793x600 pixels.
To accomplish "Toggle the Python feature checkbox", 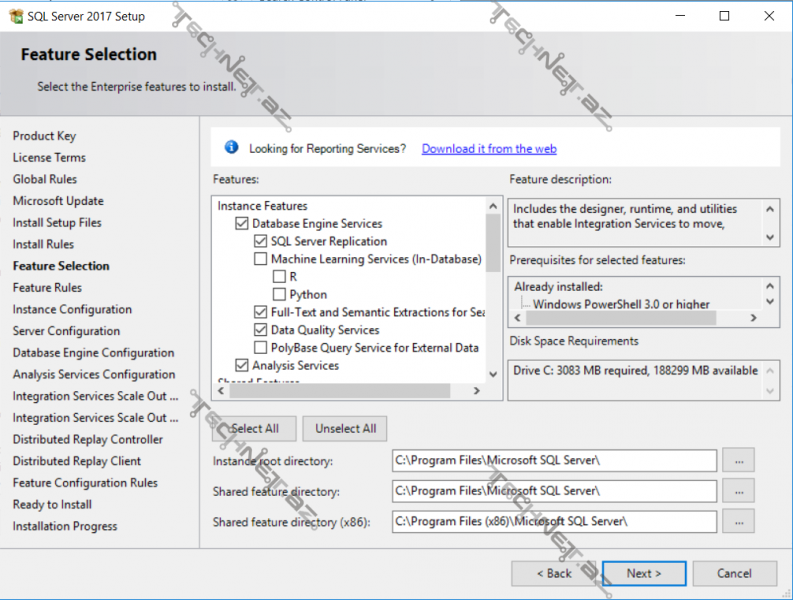I will [279, 295].
